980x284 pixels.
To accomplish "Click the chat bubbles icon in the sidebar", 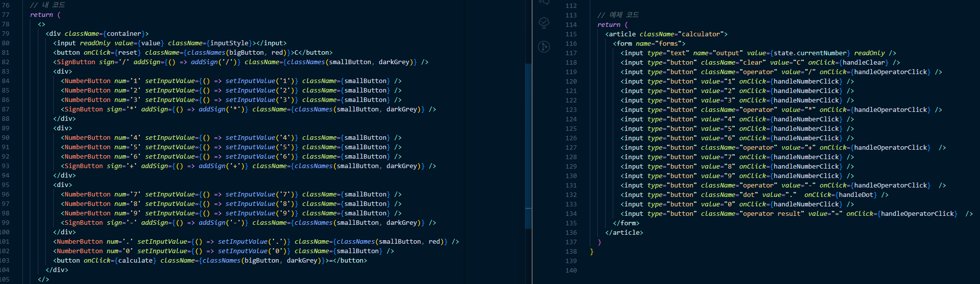I will tap(544, 2).
